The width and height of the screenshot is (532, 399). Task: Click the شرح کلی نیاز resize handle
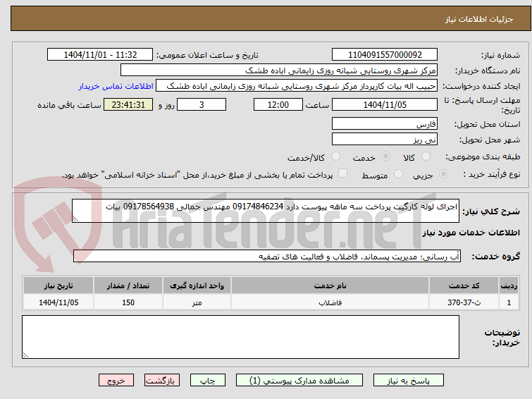point(75,219)
